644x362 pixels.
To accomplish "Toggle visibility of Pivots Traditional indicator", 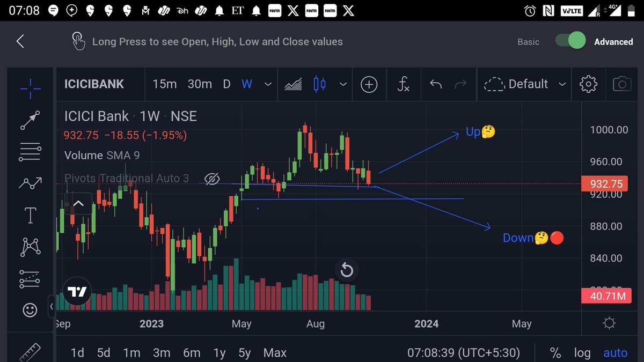I will coord(213,179).
